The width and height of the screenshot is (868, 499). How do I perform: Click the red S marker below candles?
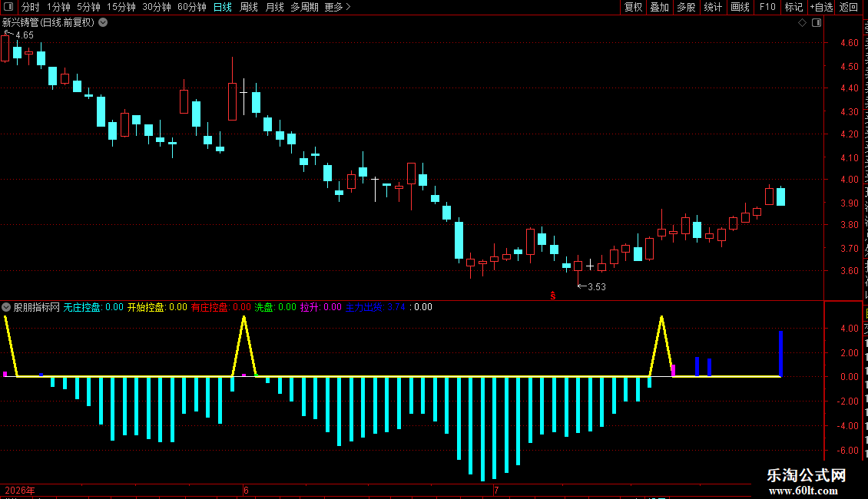(552, 296)
